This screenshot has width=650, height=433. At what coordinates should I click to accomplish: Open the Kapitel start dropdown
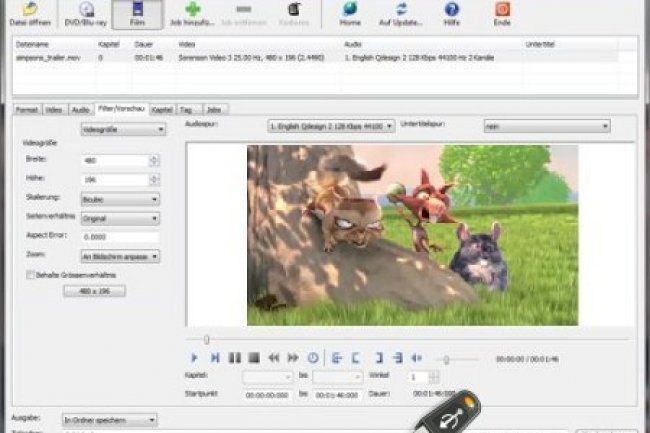pos(267,377)
